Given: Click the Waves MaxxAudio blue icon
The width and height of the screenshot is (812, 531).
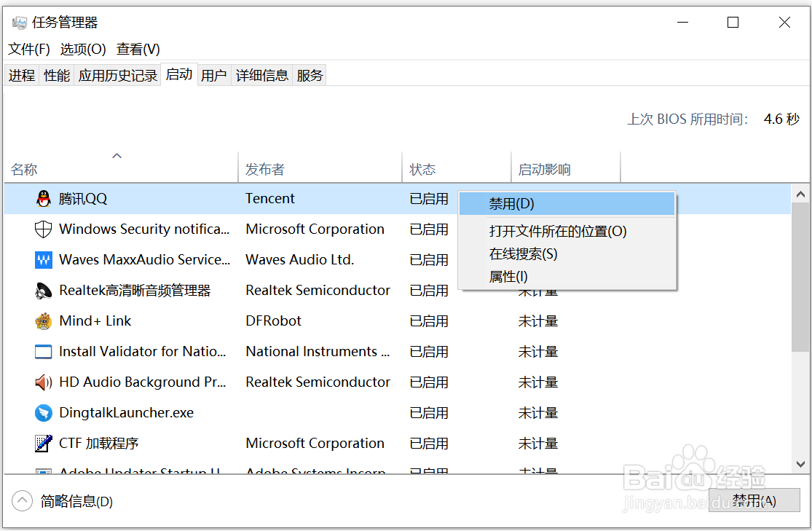Looking at the screenshot, I should tap(44, 259).
